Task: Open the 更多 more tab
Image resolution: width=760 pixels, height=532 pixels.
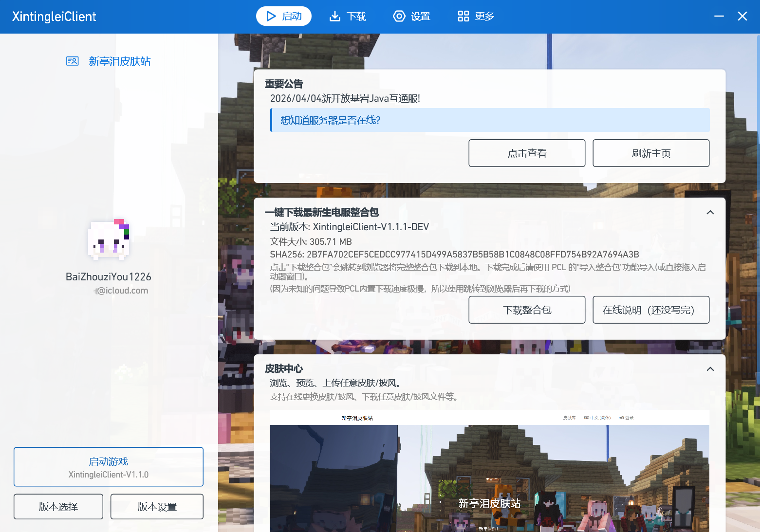Action: pos(476,16)
